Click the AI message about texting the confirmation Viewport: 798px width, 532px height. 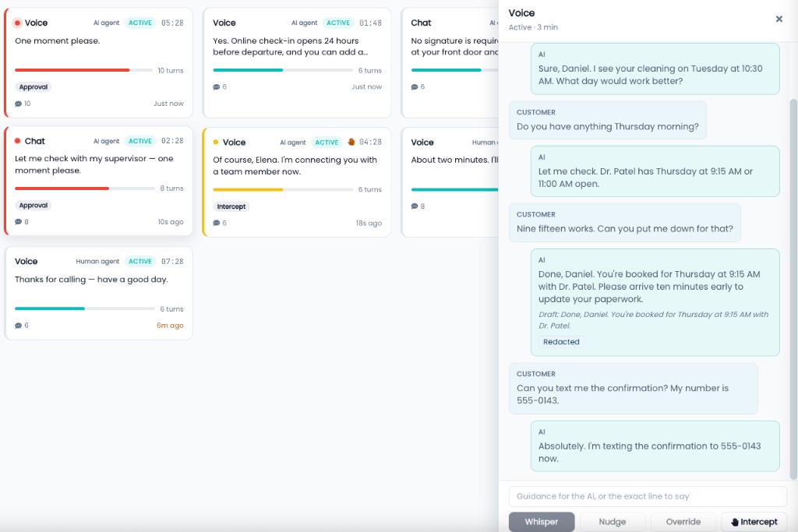655,446
